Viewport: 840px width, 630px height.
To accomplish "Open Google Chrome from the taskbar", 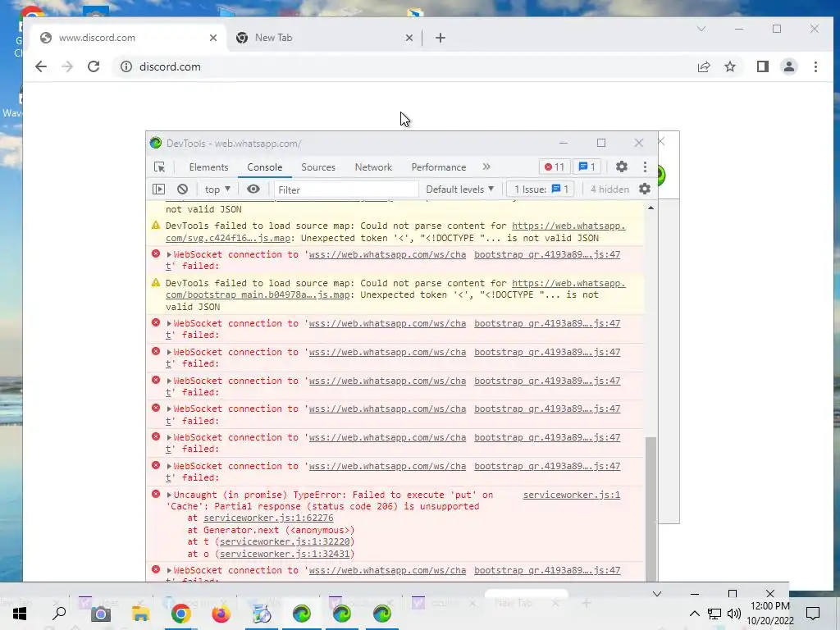I will (180, 614).
